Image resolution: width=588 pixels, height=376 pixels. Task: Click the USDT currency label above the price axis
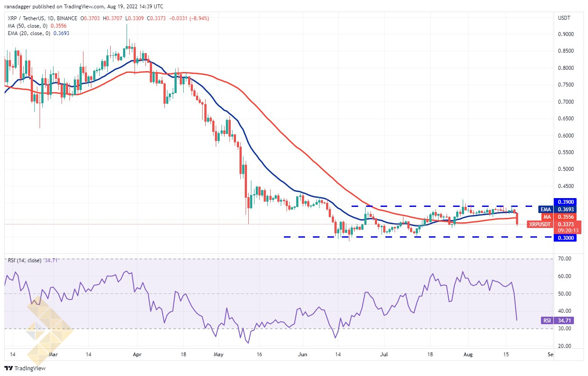565,18
